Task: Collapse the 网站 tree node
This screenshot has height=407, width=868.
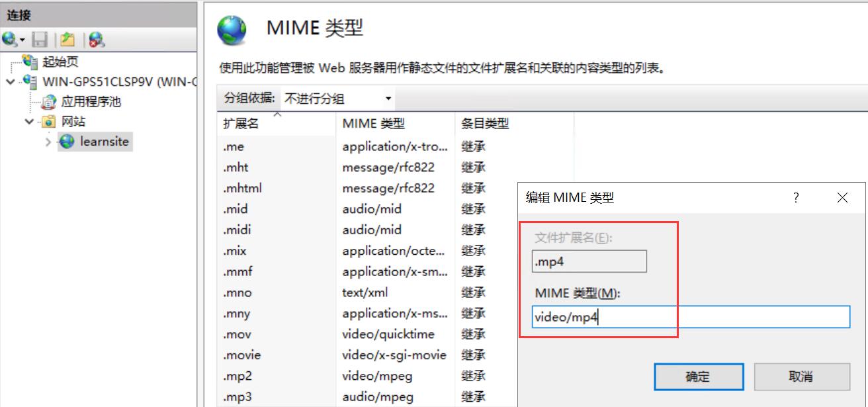Action: point(29,122)
